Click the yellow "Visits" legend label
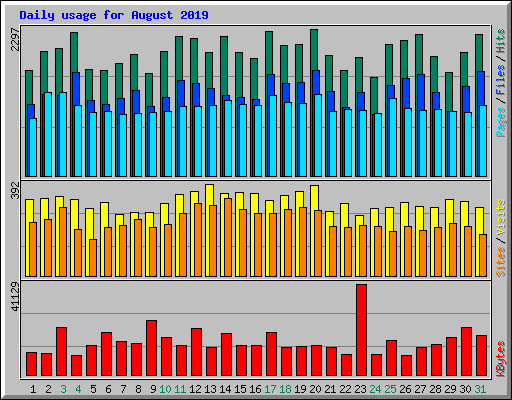This screenshot has height=400, width=512. tap(500, 217)
